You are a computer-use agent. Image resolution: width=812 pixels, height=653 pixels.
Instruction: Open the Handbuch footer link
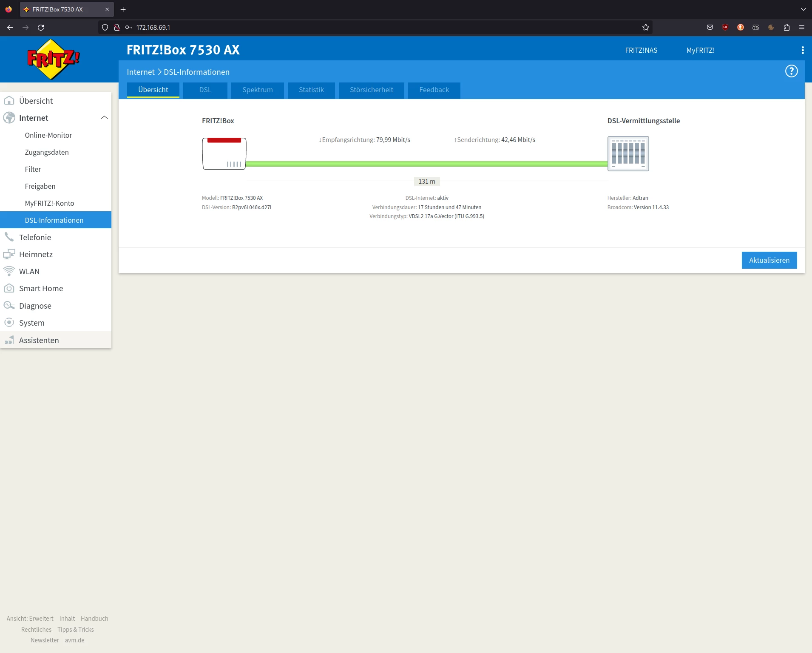94,619
